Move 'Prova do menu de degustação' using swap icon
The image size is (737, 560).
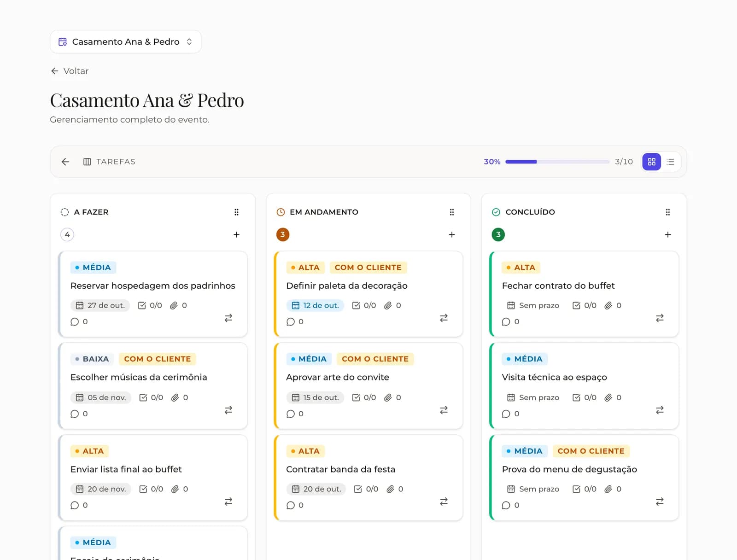(660, 502)
